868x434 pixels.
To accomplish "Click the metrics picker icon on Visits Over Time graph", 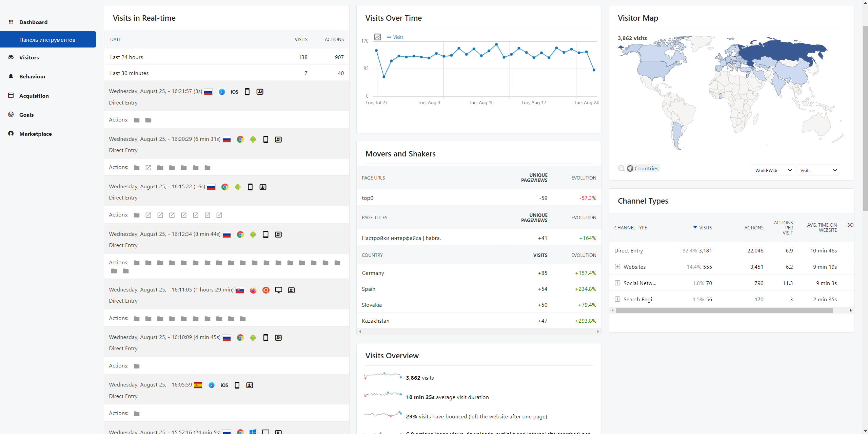I will click(x=378, y=37).
